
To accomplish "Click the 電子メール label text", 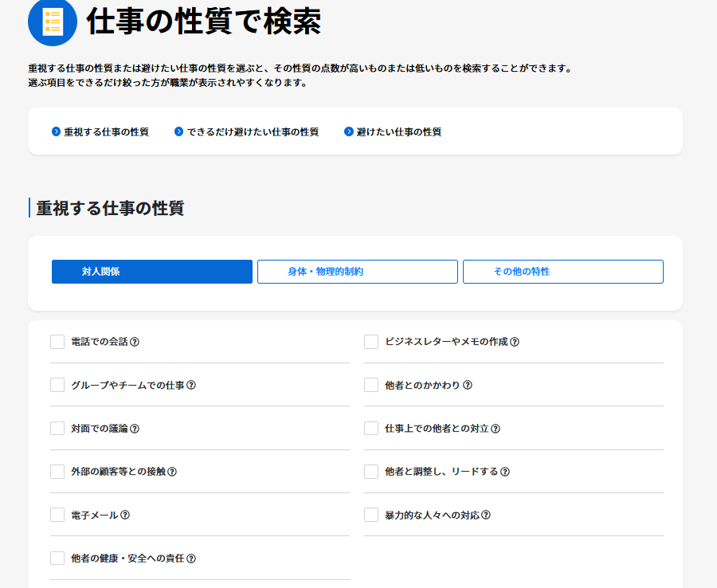I will point(95,515).
